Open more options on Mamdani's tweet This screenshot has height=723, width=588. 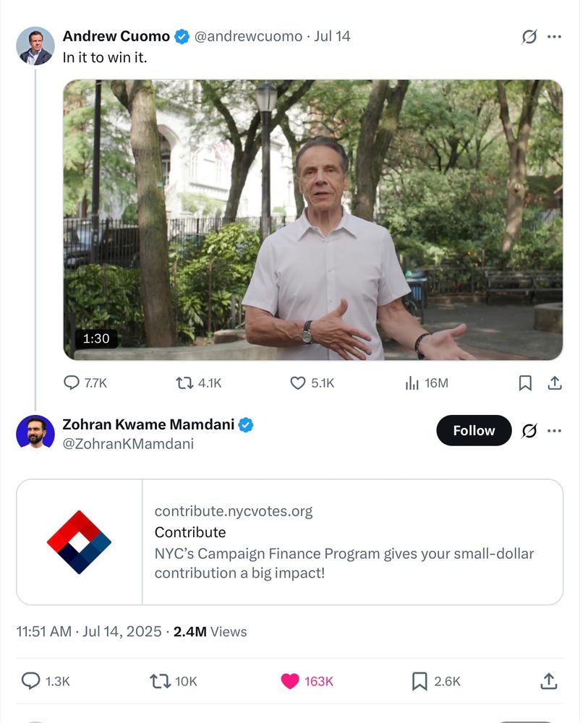[554, 431]
